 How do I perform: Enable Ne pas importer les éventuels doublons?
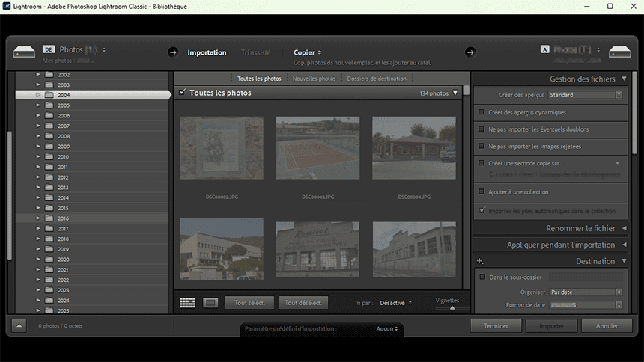pos(482,129)
